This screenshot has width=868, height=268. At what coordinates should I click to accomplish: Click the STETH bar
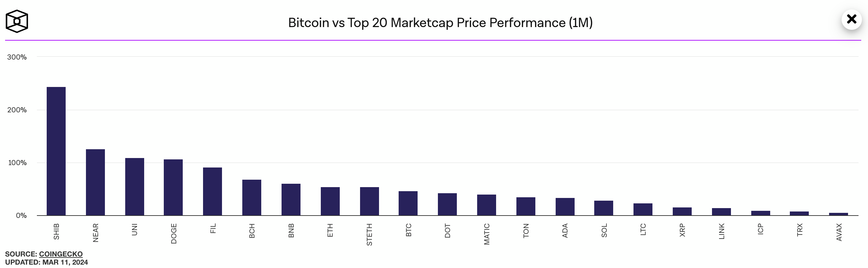point(370,201)
